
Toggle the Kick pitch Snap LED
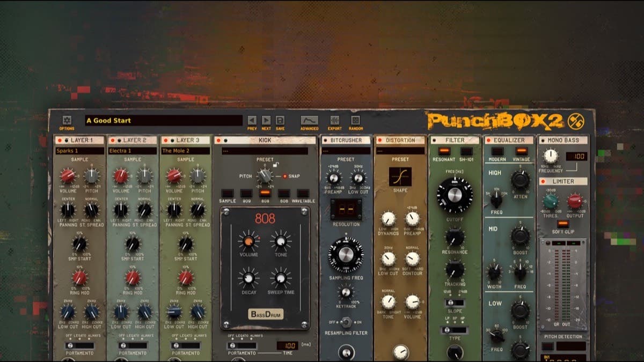point(285,176)
